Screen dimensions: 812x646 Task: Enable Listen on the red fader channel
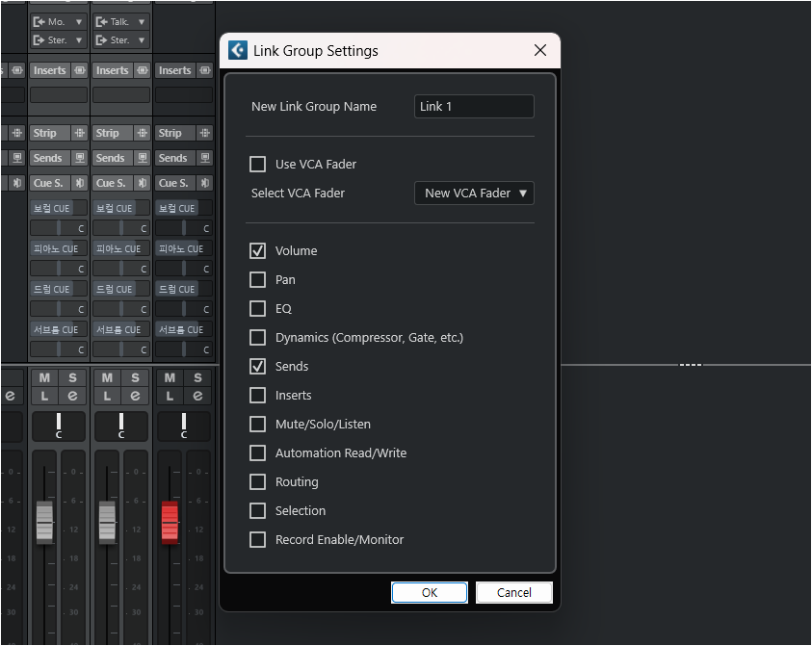pyautogui.click(x=170, y=396)
